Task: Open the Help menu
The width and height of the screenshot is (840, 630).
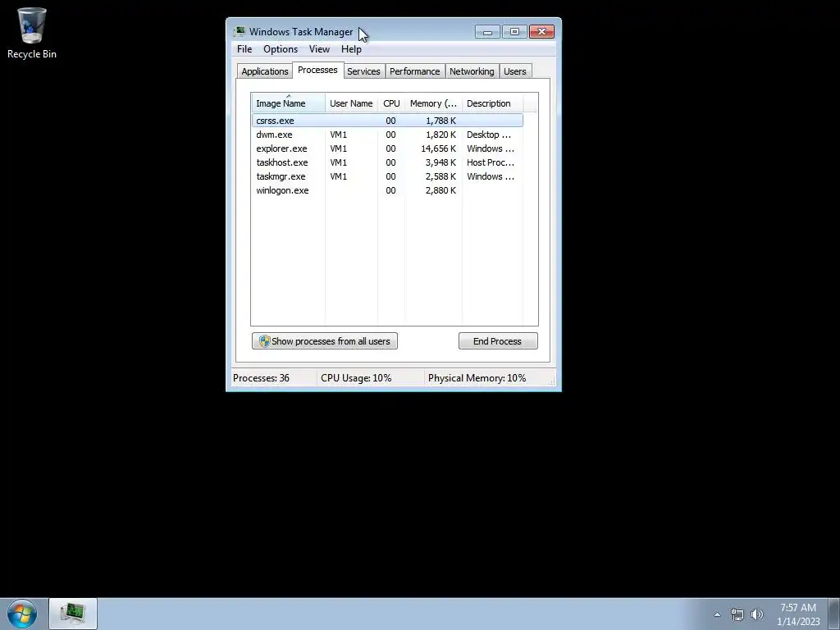Action: click(351, 48)
